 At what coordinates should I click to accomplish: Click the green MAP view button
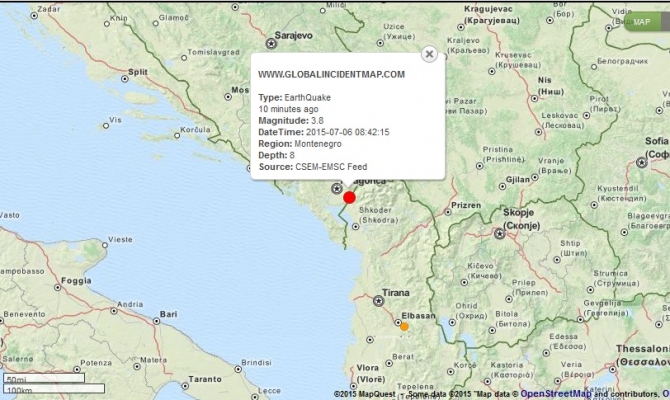pyautogui.click(x=642, y=21)
